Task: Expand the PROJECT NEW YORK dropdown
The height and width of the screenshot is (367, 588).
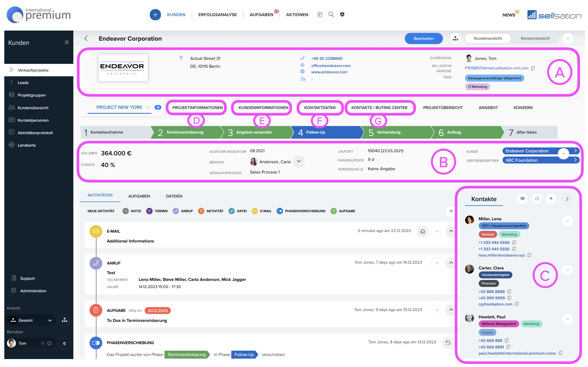Action: (x=148, y=107)
